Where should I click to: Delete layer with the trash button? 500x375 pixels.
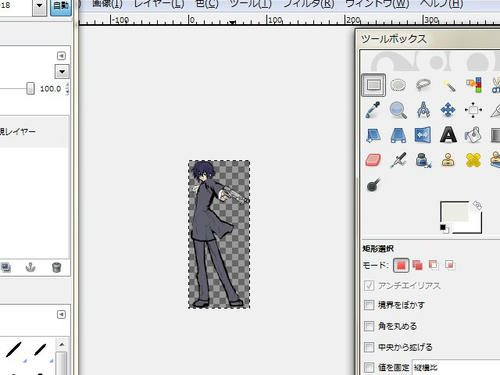[x=56, y=267]
